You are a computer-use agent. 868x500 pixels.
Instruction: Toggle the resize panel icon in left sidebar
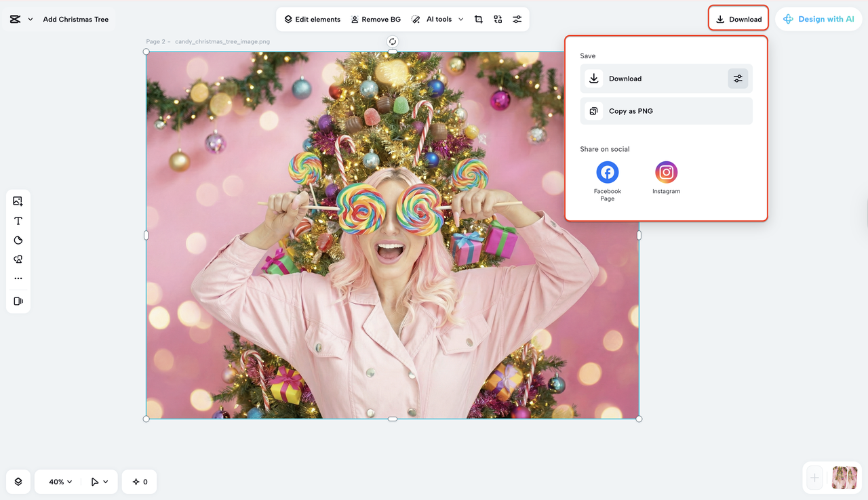click(x=18, y=301)
